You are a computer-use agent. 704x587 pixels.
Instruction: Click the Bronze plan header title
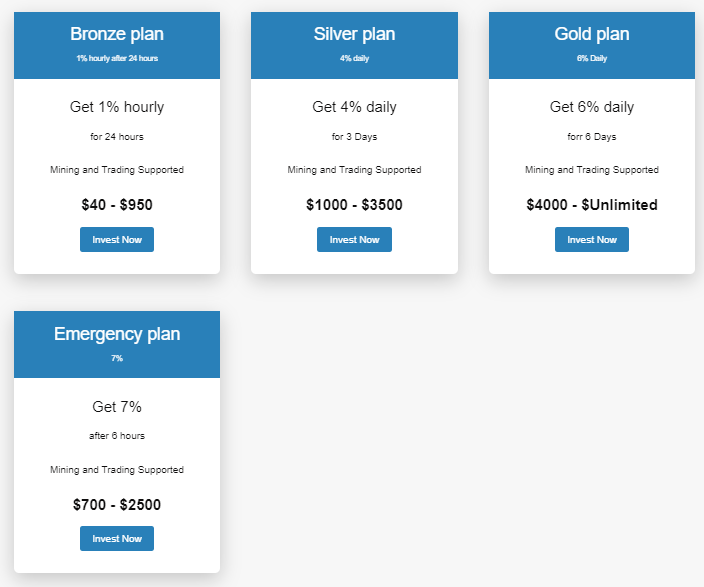coord(117,34)
